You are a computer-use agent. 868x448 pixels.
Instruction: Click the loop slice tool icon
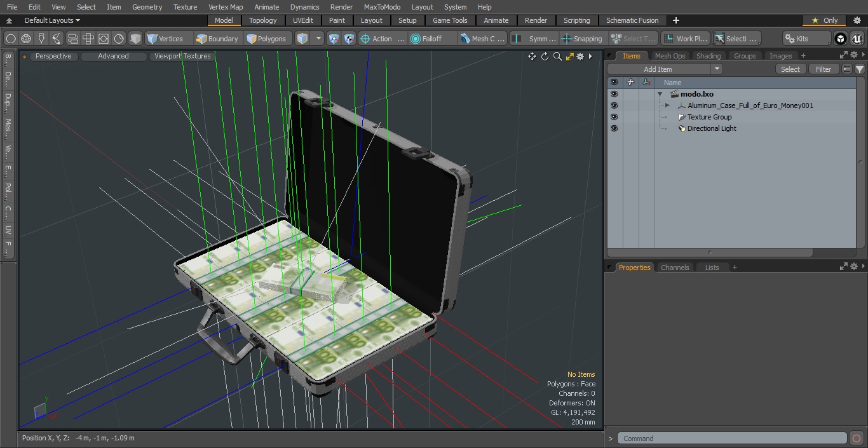(x=72, y=39)
